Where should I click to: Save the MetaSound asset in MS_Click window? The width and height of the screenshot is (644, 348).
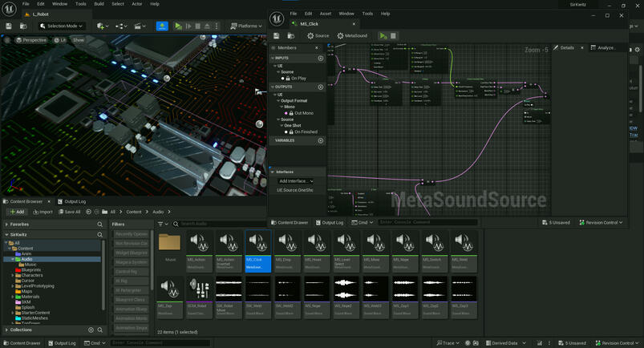tap(276, 36)
